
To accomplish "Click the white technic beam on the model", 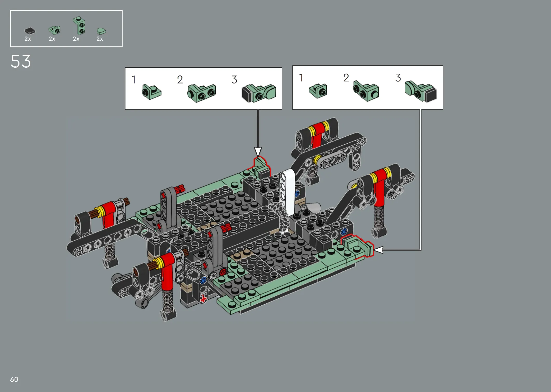I will (288, 192).
